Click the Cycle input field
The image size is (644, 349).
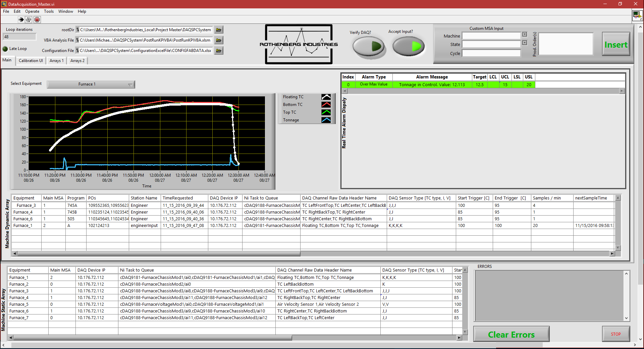point(491,53)
